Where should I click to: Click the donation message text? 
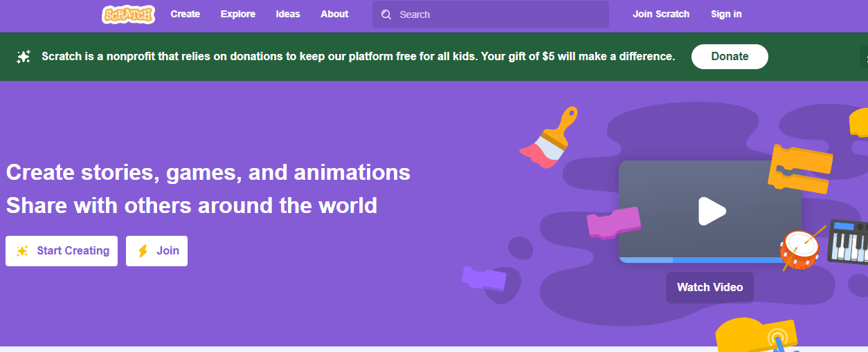358,57
